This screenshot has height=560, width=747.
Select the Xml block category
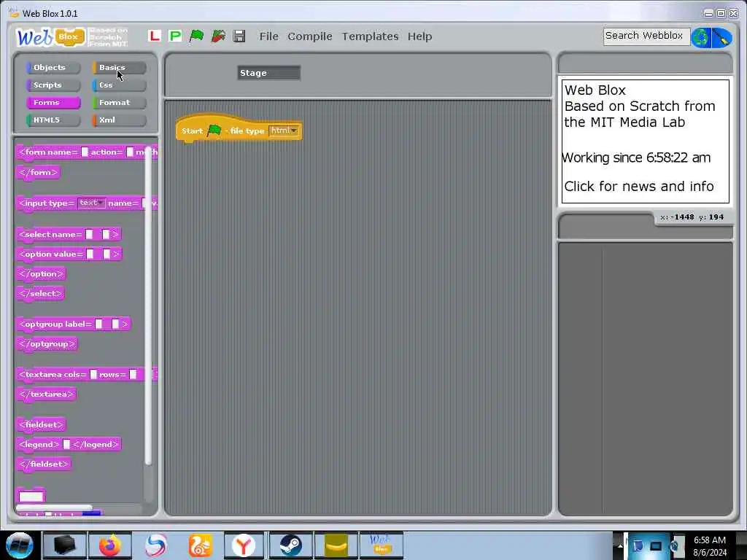coord(119,120)
